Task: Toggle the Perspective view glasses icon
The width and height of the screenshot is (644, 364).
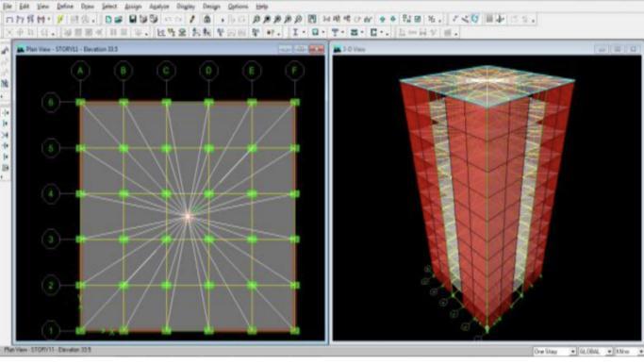Action: click(x=368, y=19)
